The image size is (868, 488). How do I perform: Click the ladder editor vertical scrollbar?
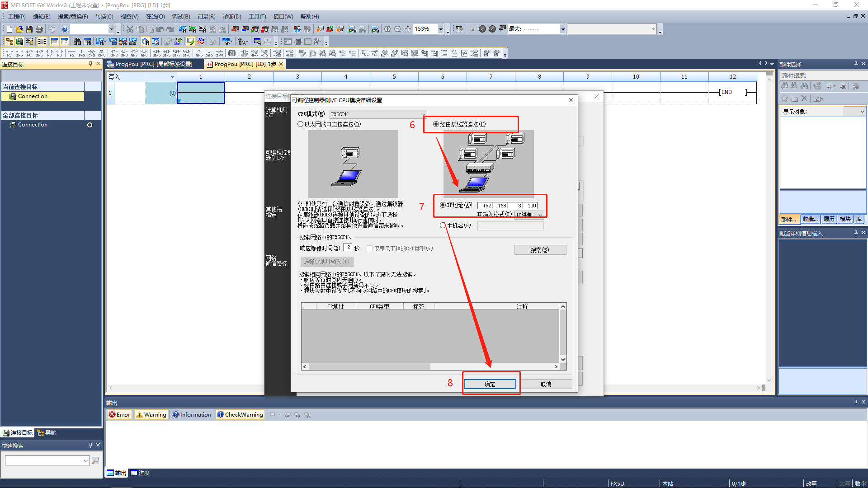(x=769, y=230)
